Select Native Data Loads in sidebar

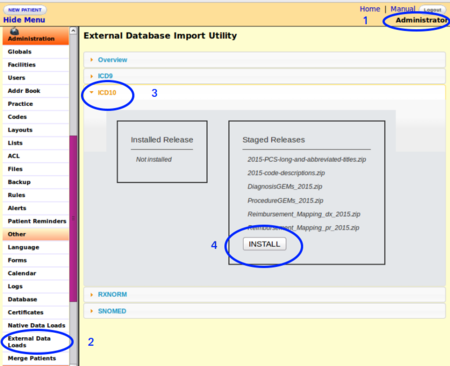(x=36, y=326)
